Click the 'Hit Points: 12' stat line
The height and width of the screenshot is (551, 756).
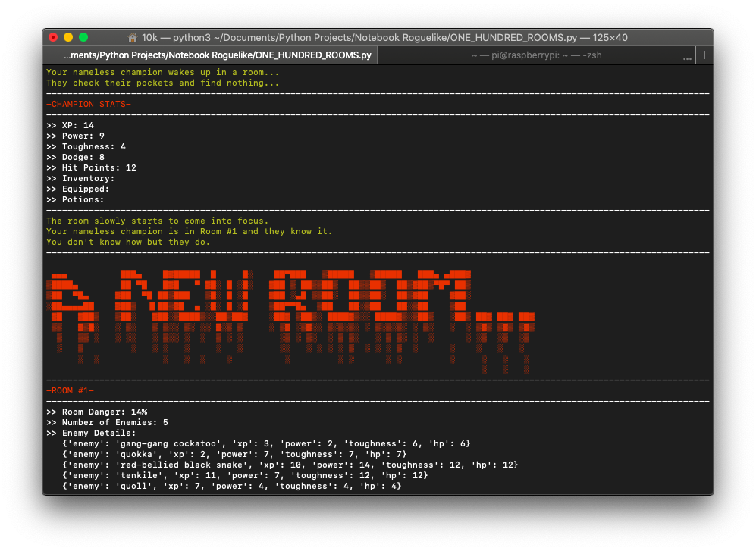click(91, 167)
